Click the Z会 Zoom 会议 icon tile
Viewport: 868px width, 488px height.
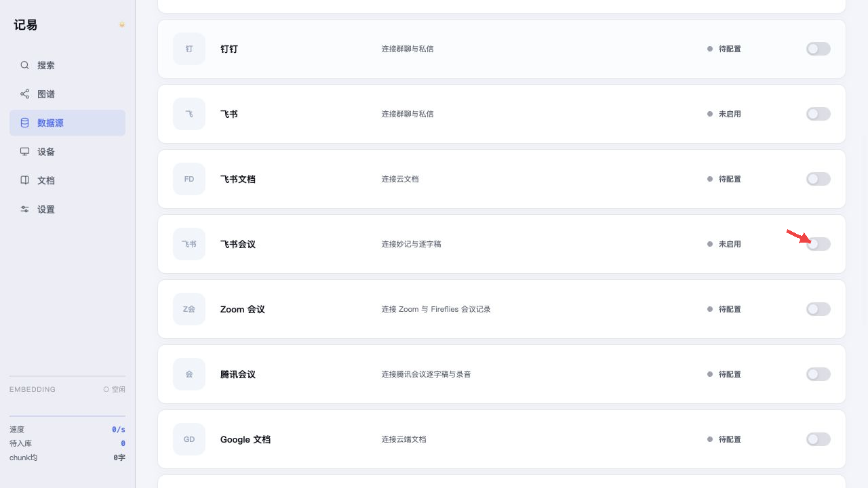(189, 309)
